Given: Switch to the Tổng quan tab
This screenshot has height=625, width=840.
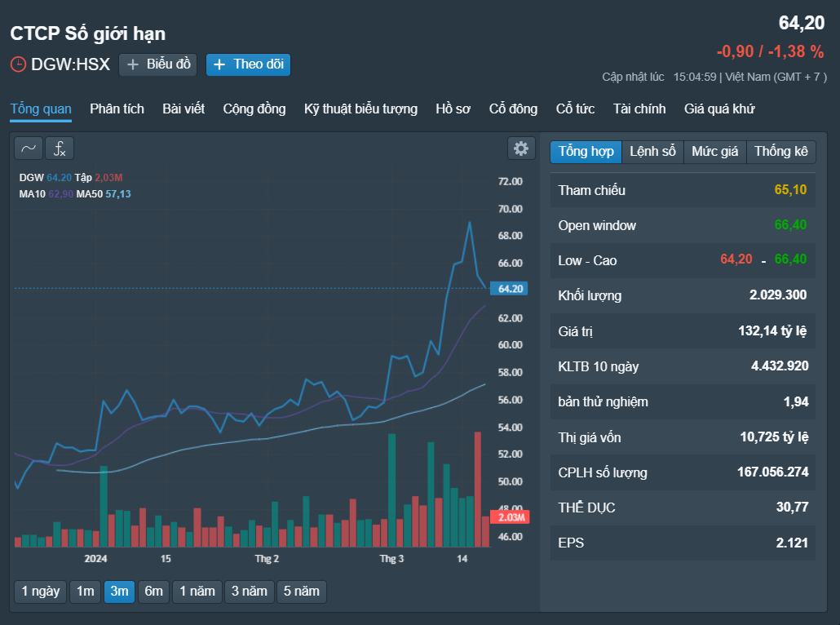Looking at the screenshot, I should click(x=41, y=109).
